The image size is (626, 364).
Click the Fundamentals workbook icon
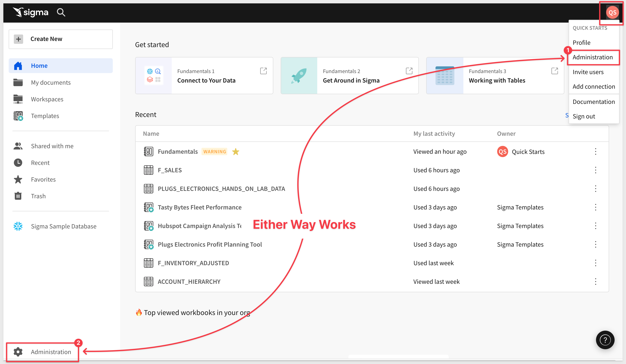(148, 151)
